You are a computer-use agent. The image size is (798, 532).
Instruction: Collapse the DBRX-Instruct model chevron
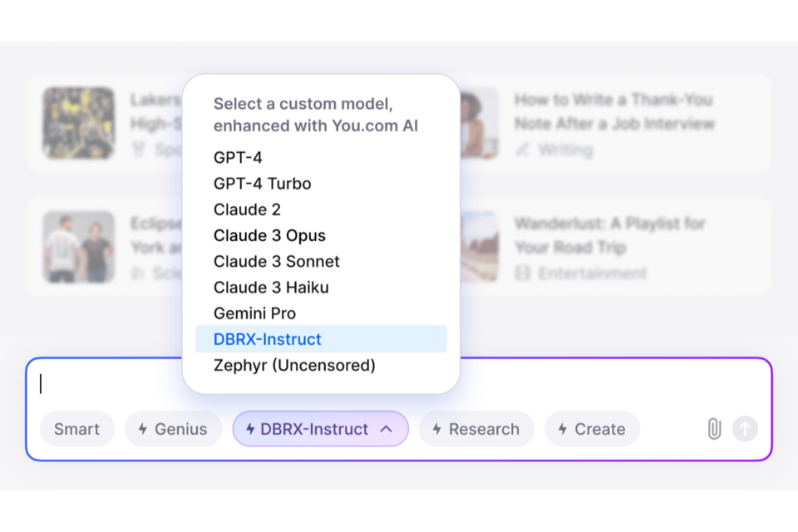tap(386, 429)
